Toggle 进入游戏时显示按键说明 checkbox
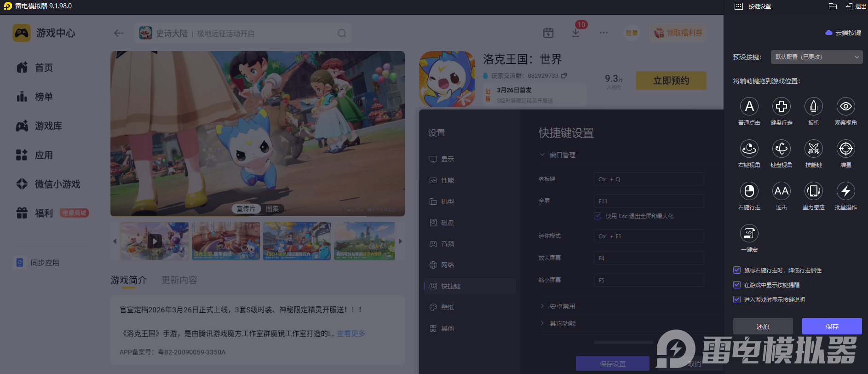The height and width of the screenshot is (374, 868). click(737, 299)
